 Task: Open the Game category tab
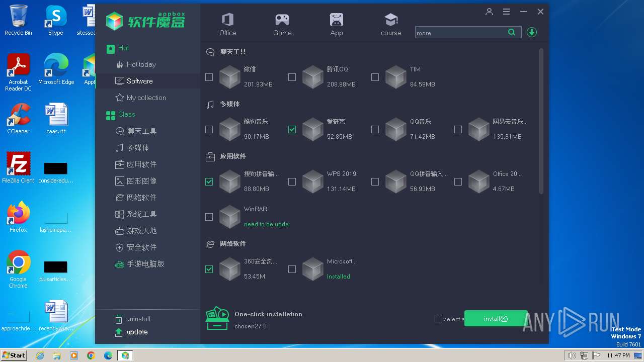click(282, 25)
